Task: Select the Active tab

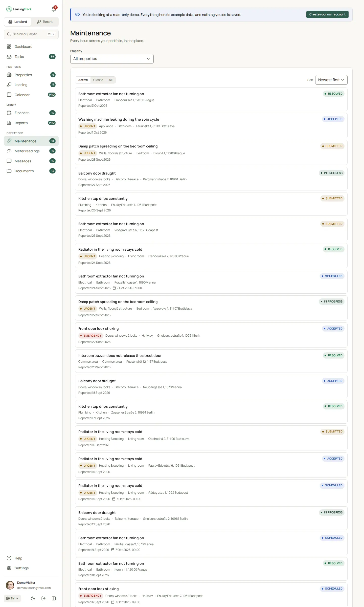Action: click(x=83, y=80)
